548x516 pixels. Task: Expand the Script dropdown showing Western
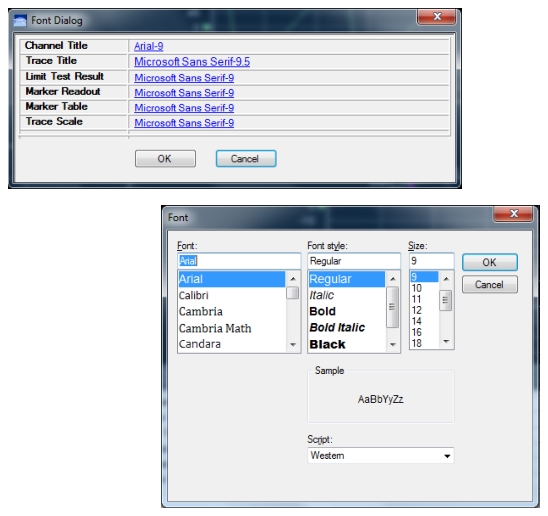click(381, 456)
